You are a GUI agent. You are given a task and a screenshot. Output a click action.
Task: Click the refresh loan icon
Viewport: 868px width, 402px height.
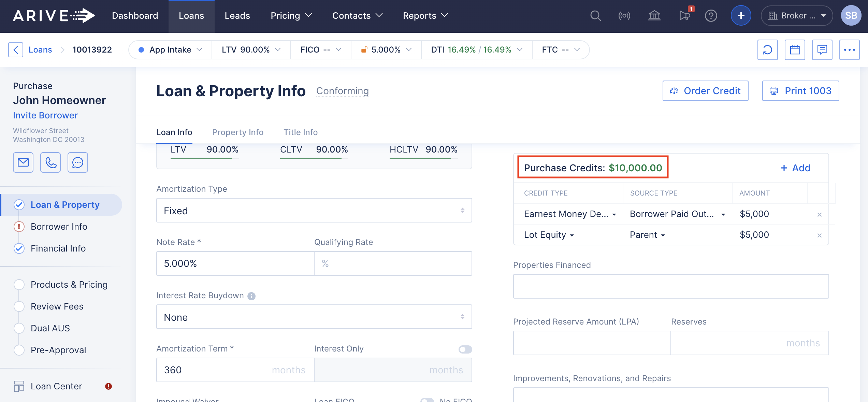[767, 50]
